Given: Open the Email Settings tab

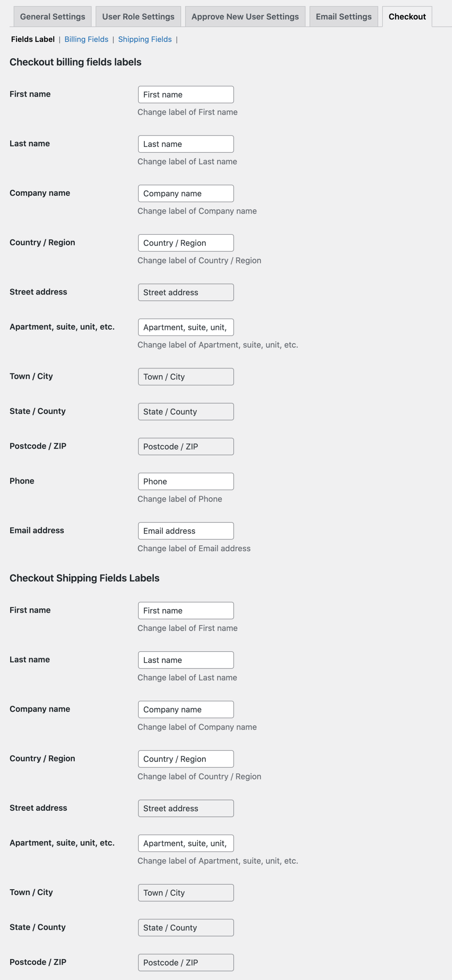Looking at the screenshot, I should tap(343, 16).
